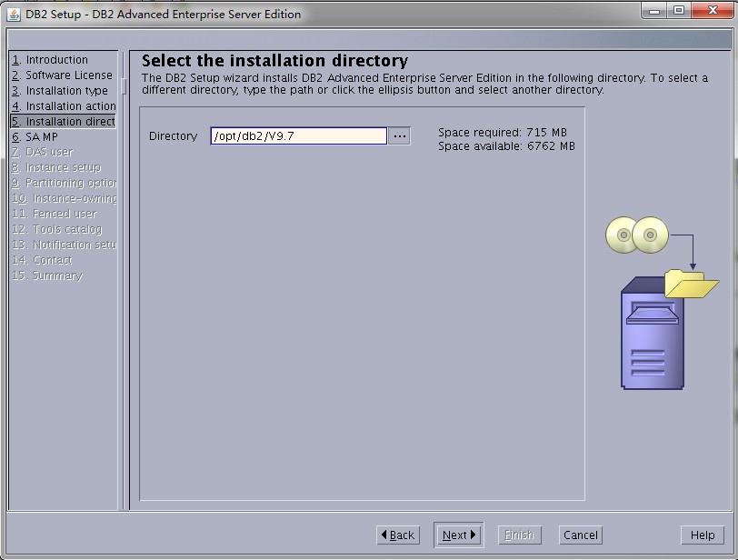Go to step 6 SA MP
Screen dimensions: 738x560
[x=35, y=137]
